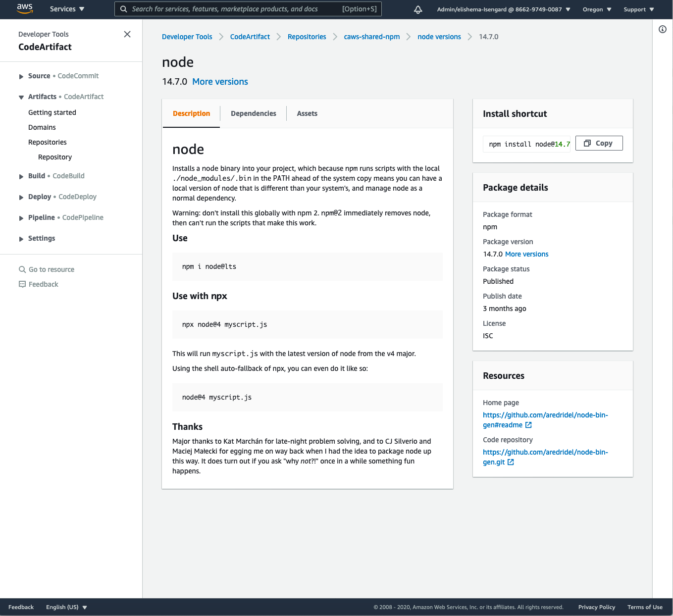
Task: Click Feedback in the footer bar
Action: tap(21, 607)
